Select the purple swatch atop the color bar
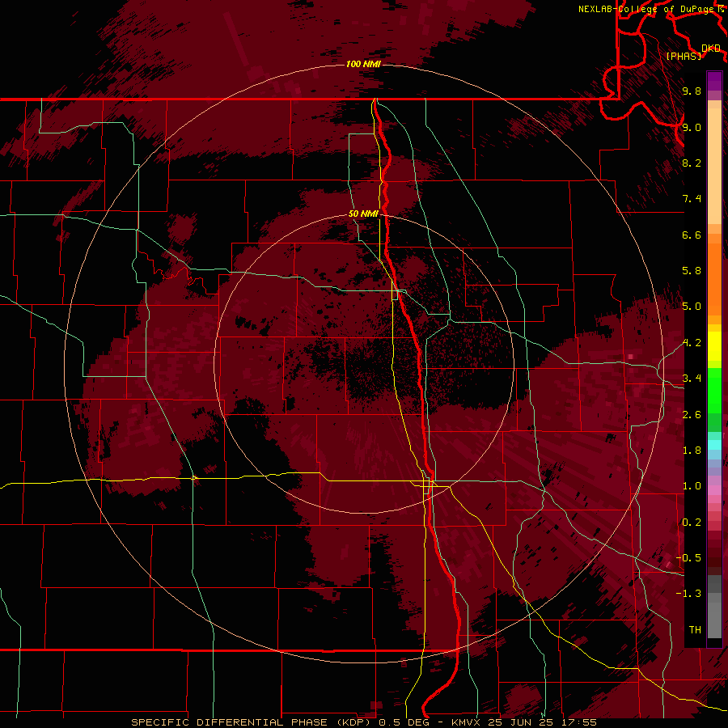This screenshot has width=728, height=728. pos(714,81)
